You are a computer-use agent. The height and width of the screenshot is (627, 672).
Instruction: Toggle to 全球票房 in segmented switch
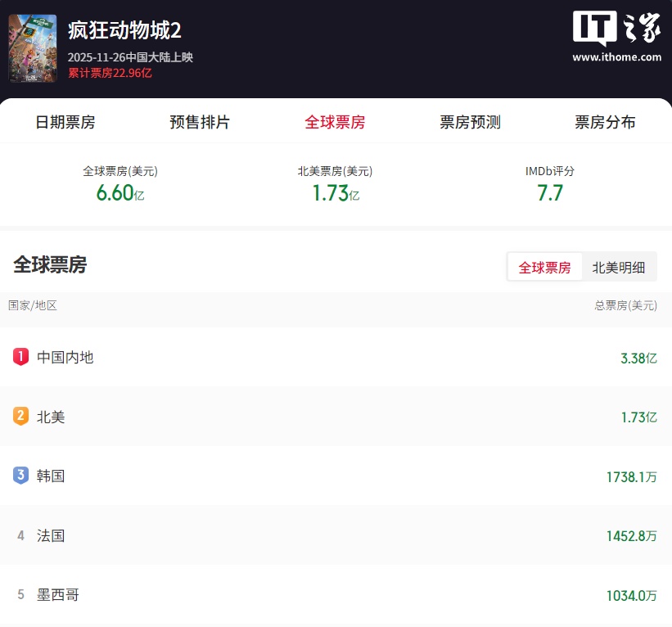pyautogui.click(x=545, y=268)
